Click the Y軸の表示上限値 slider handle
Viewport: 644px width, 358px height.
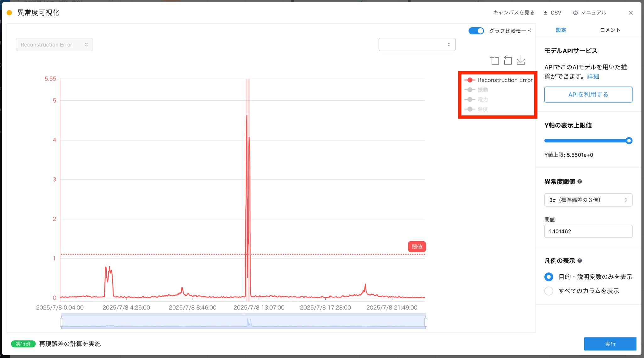click(629, 141)
